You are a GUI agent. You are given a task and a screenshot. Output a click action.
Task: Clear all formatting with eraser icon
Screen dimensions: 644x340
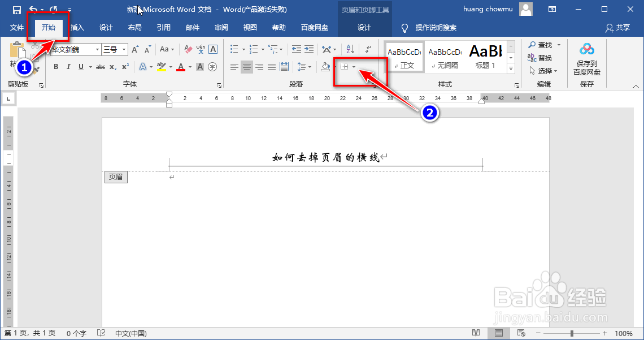point(188,49)
